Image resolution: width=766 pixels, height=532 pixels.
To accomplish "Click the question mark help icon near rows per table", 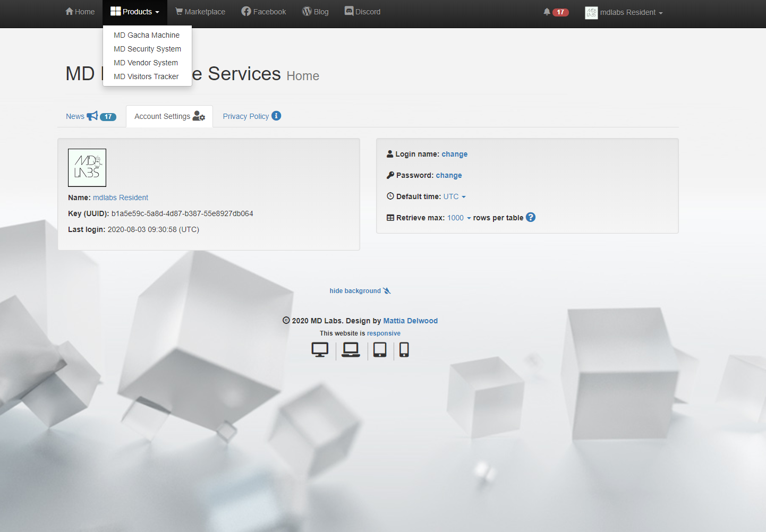I will tap(530, 217).
